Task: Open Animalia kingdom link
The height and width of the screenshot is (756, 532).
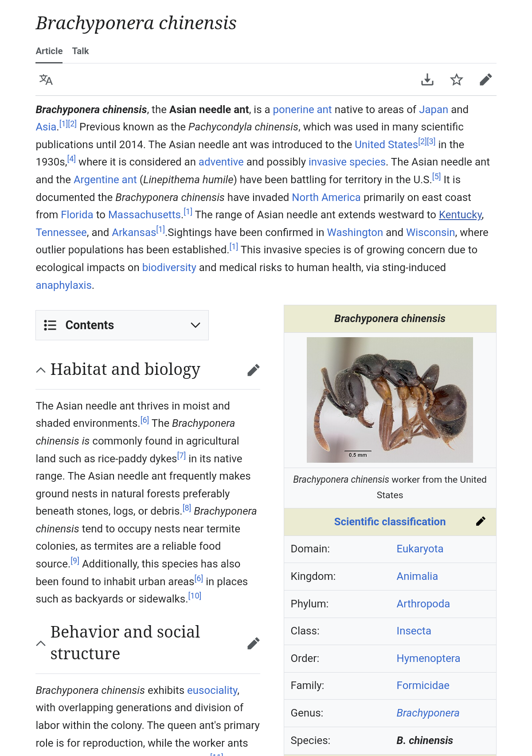Action: [417, 576]
